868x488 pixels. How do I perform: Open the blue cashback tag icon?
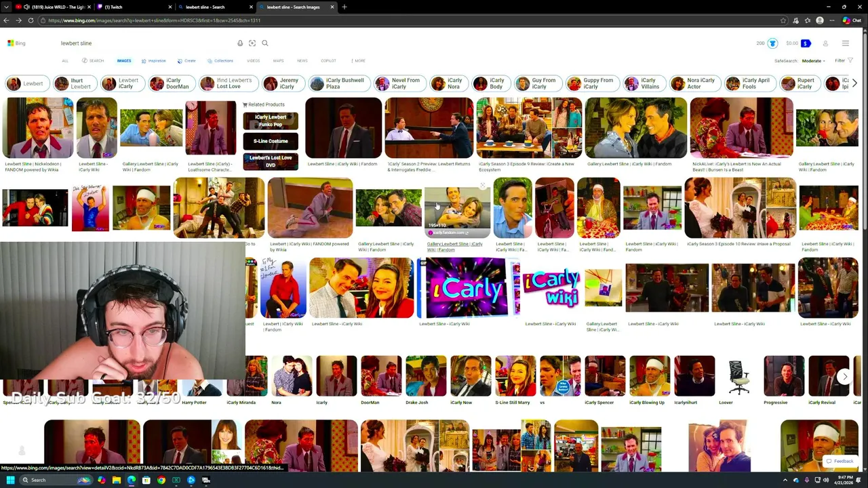coord(806,43)
